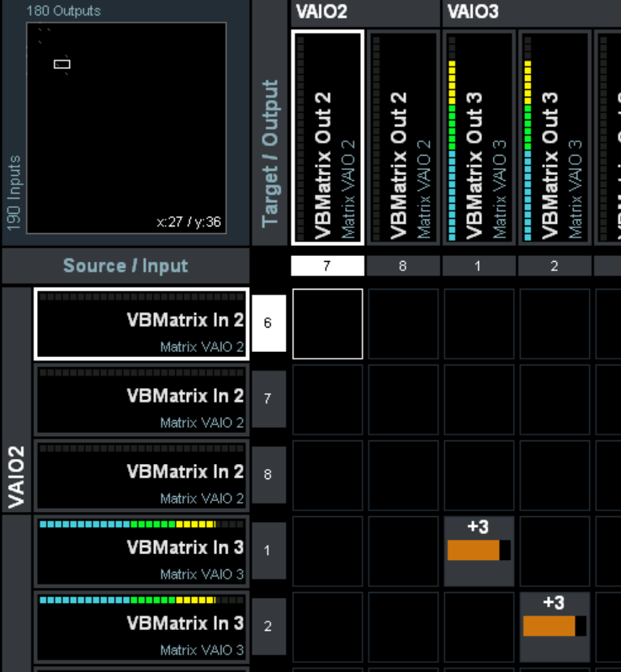Select VBMatrix In 2 input row 6
Viewport: 621px width, 672px height.
coord(141,324)
